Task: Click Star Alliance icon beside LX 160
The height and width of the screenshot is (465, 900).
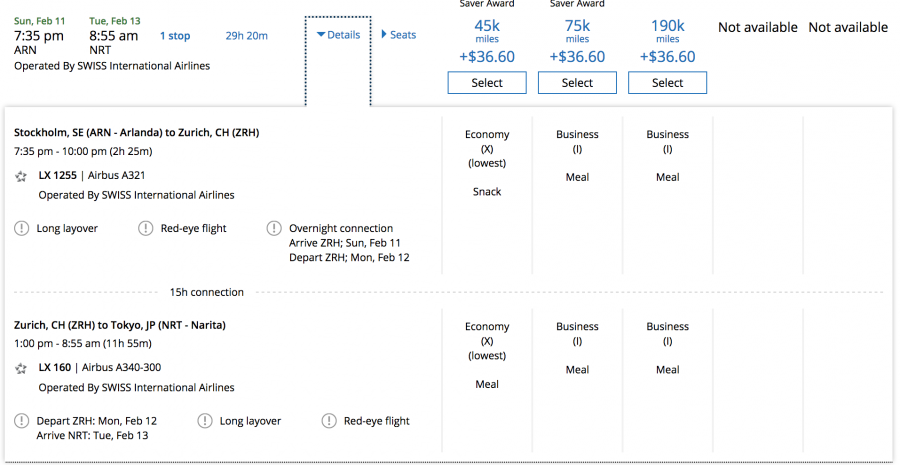Action: pyautogui.click(x=21, y=369)
